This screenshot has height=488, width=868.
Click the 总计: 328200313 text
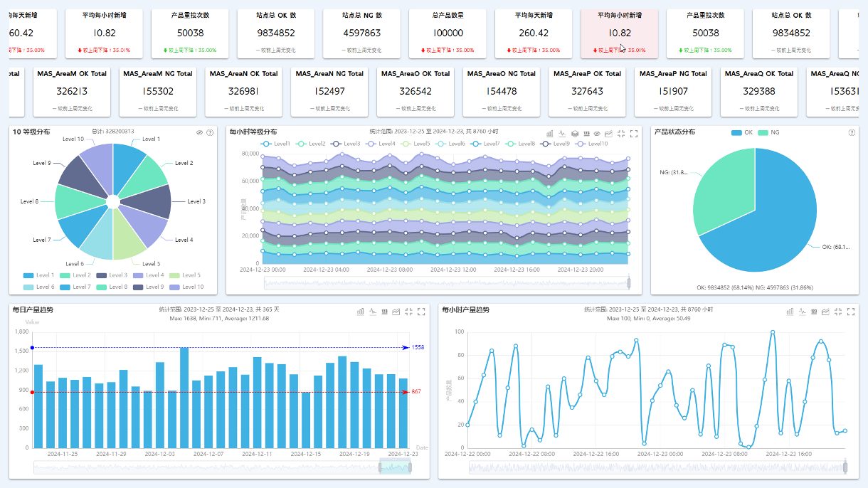click(x=113, y=132)
